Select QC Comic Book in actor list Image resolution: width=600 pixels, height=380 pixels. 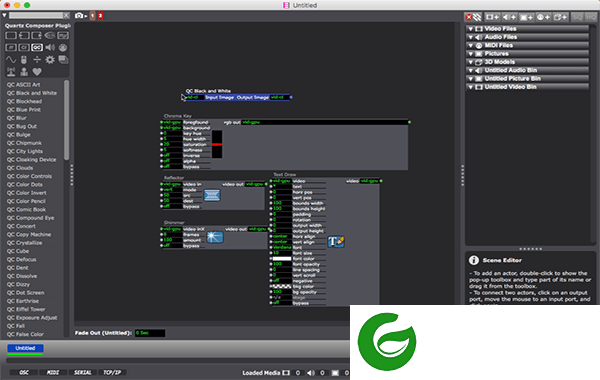point(26,210)
